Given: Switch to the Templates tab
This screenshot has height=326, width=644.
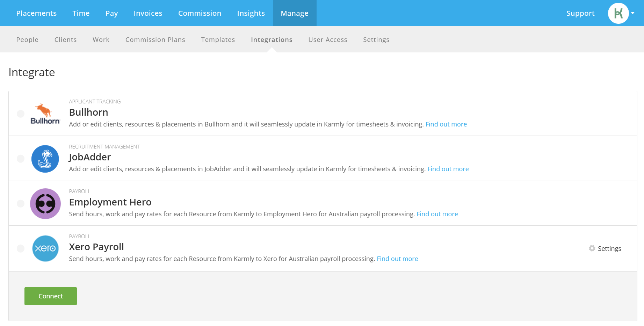Looking at the screenshot, I should (218, 40).
